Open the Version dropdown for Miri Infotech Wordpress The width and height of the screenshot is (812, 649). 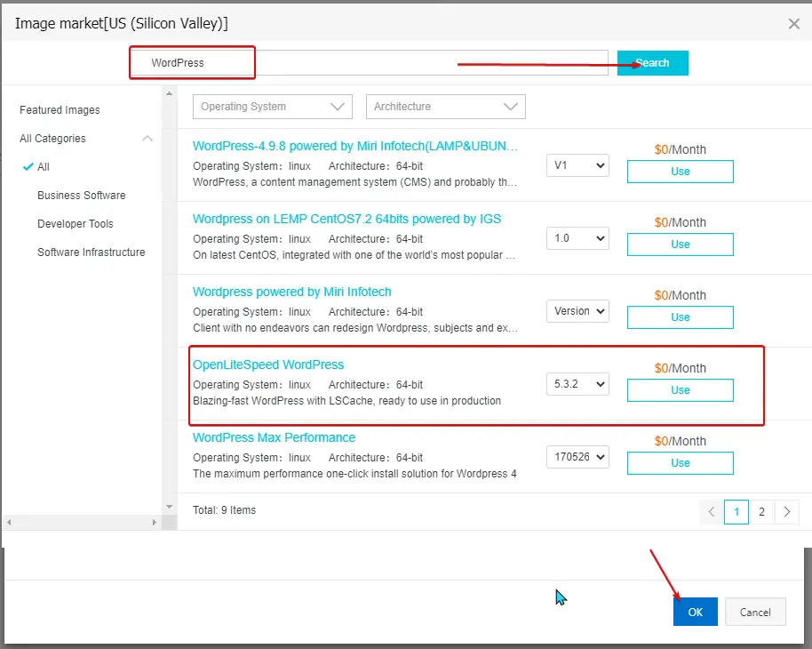577,311
